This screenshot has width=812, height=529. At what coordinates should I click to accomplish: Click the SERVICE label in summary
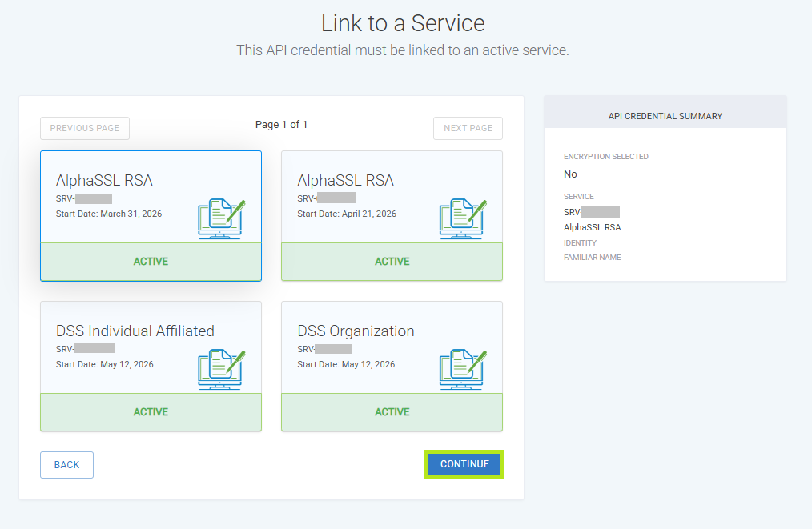tap(578, 197)
